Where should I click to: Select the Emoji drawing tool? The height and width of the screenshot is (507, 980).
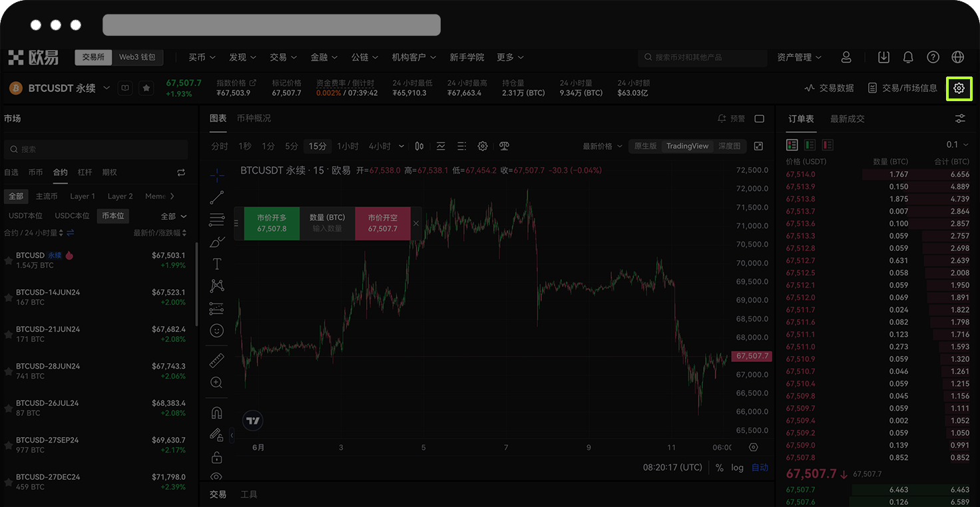[216, 331]
